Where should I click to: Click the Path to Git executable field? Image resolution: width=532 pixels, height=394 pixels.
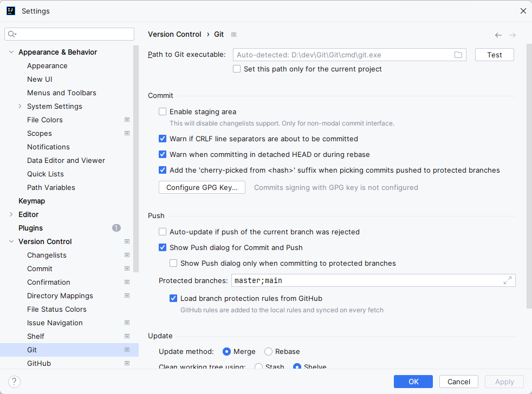click(x=349, y=55)
